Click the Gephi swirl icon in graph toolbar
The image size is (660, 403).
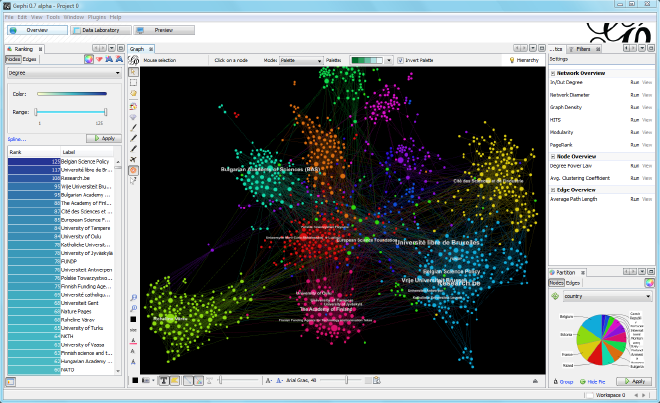click(x=134, y=60)
